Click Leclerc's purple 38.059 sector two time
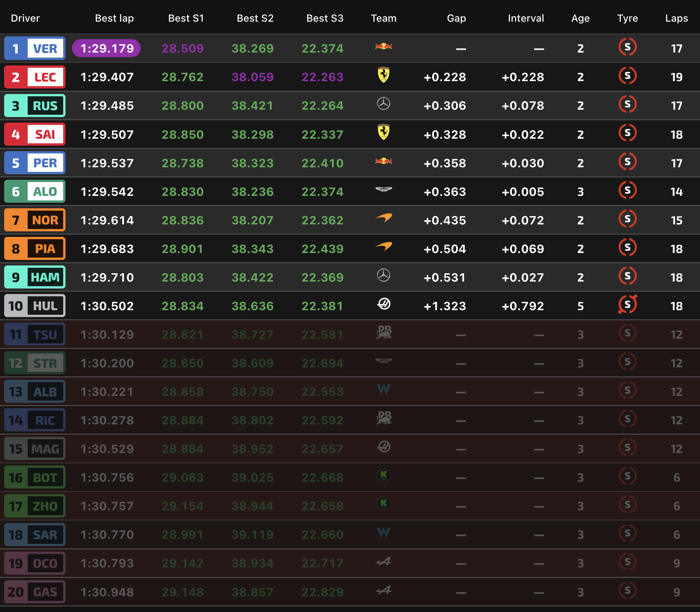 click(x=252, y=77)
